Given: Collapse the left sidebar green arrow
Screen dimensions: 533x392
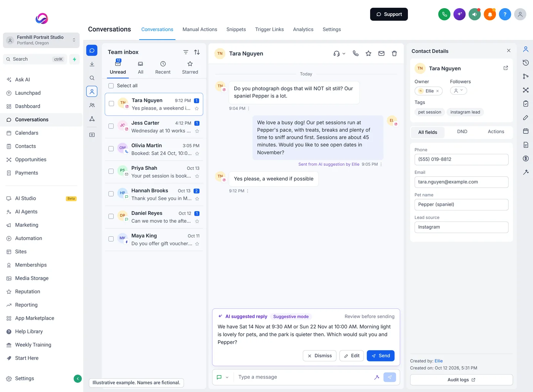Looking at the screenshot, I should click(78, 378).
